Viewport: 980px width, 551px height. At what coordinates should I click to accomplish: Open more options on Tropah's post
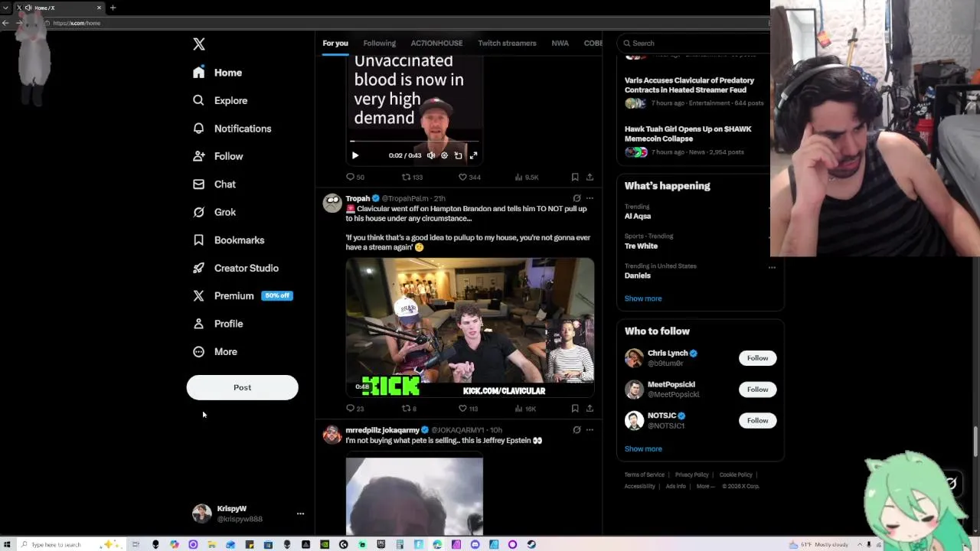coord(590,198)
